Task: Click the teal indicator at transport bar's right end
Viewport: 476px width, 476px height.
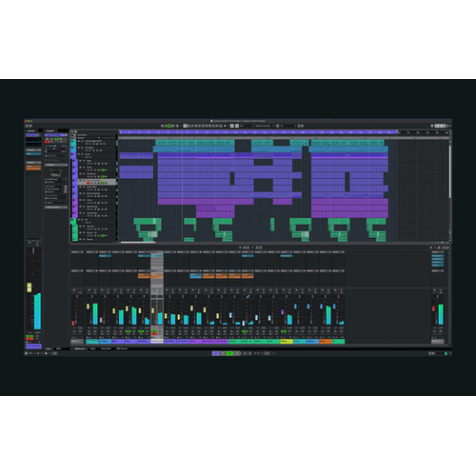Action: [x=446, y=353]
